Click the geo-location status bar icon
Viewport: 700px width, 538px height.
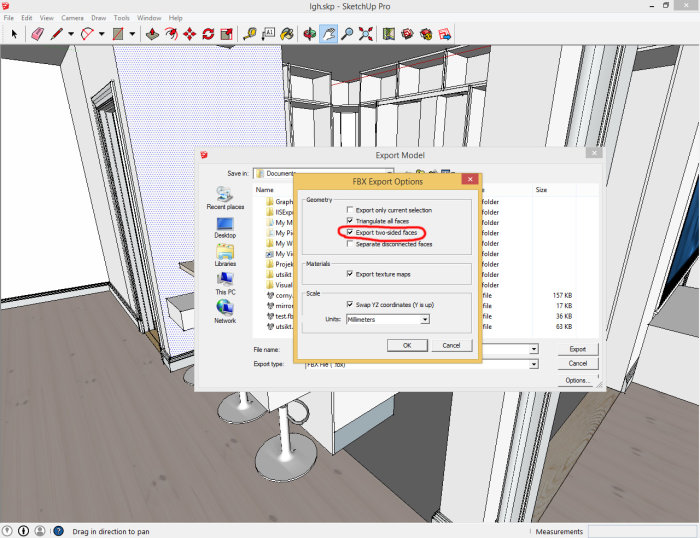(7, 531)
